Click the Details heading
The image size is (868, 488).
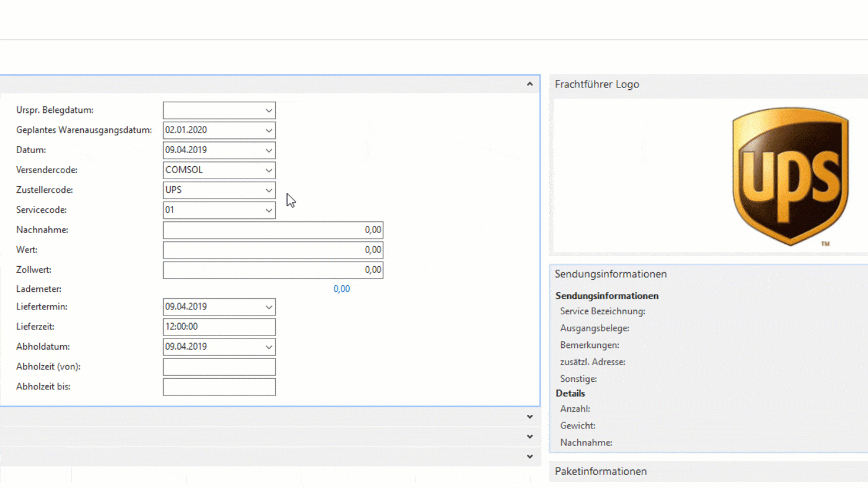pos(570,393)
